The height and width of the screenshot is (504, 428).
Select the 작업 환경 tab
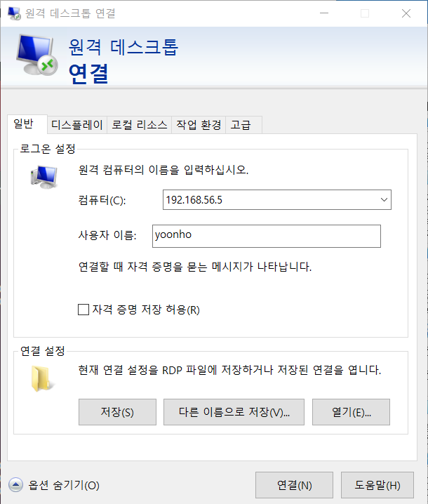pyautogui.click(x=199, y=125)
